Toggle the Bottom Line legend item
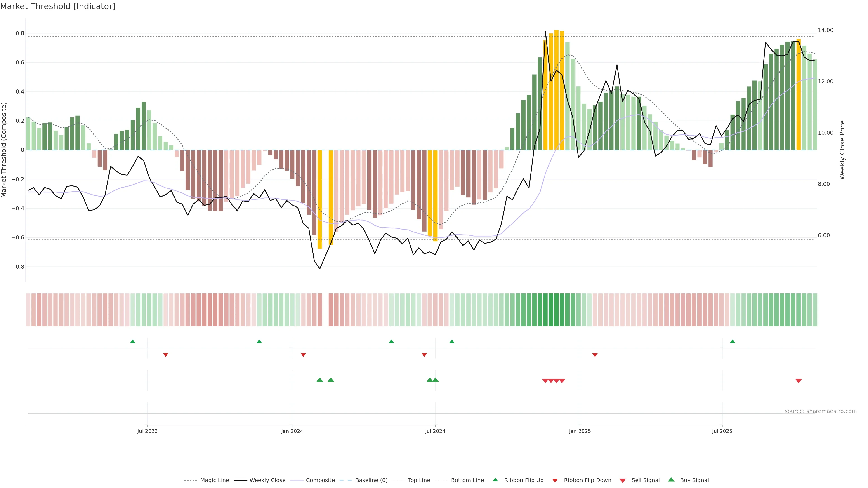868x488 pixels. point(467,480)
